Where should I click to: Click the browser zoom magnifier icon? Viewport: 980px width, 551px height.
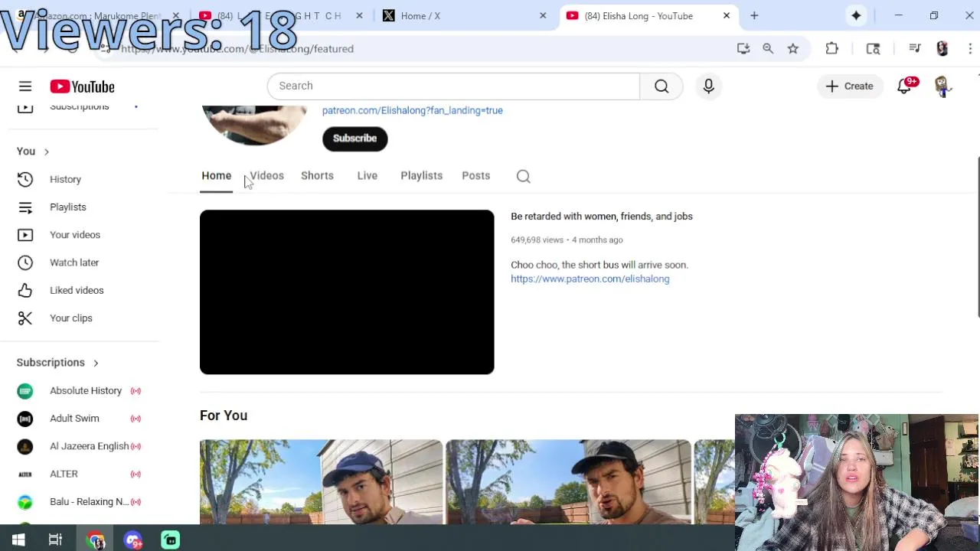[768, 48]
